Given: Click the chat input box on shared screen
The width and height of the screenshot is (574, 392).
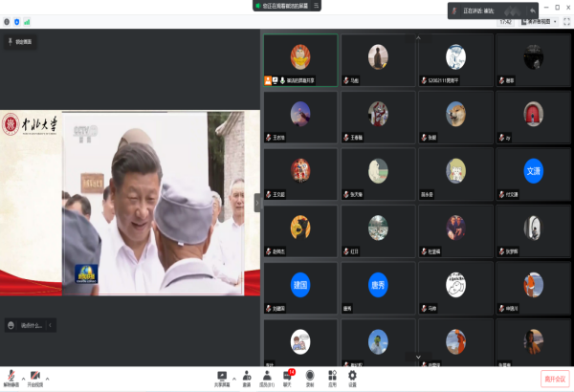Looking at the screenshot, I should point(31,325).
